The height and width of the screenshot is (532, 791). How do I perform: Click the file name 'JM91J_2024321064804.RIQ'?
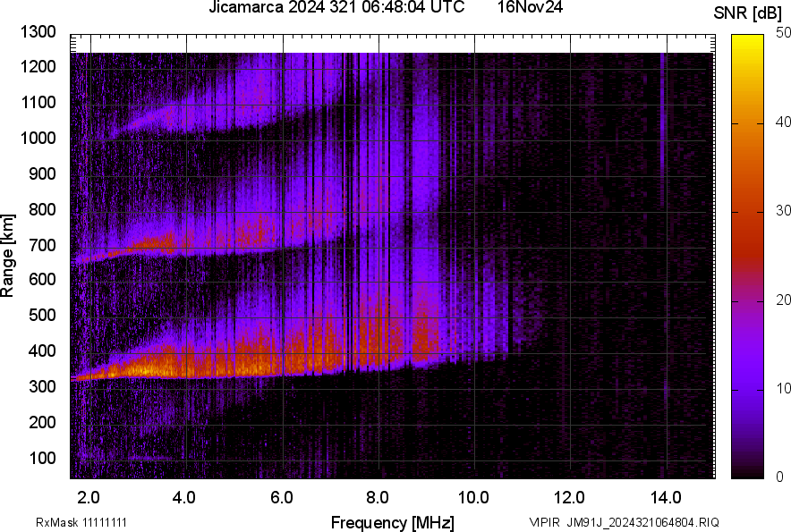(x=643, y=522)
